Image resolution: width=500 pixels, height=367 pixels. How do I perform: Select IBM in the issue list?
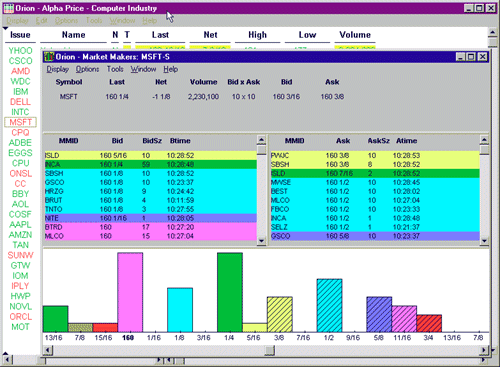click(20, 92)
